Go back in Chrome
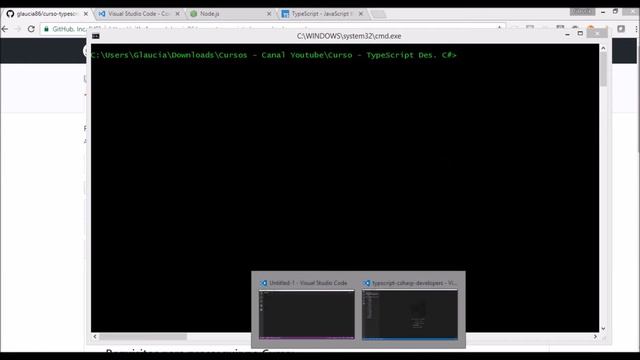Screen dimensions: 640x360 [x=5, y=29]
